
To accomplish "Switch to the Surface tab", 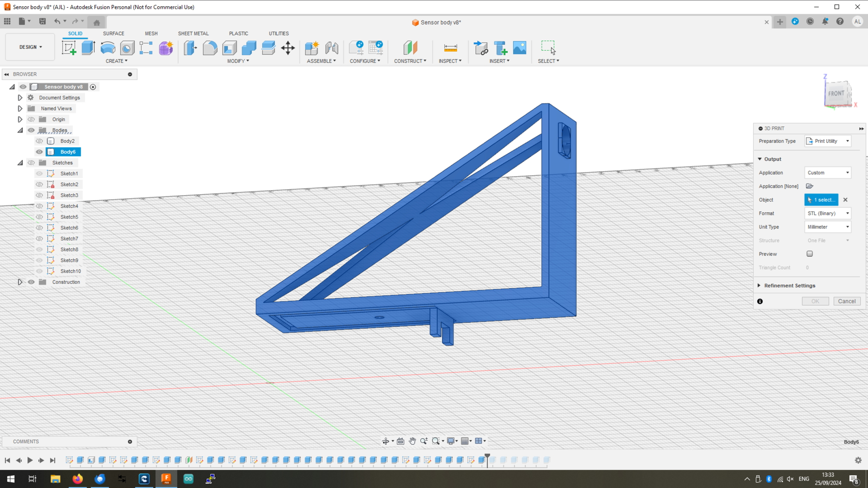I will coord(113,34).
